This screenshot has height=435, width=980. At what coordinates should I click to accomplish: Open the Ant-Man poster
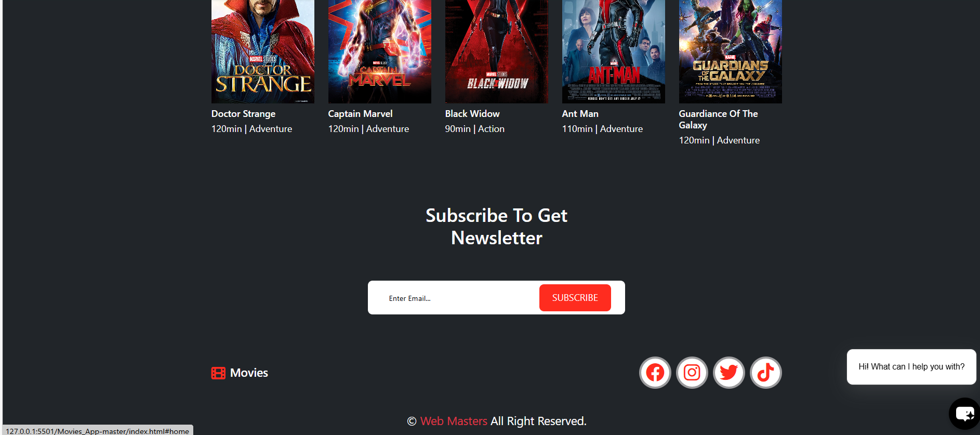614,51
